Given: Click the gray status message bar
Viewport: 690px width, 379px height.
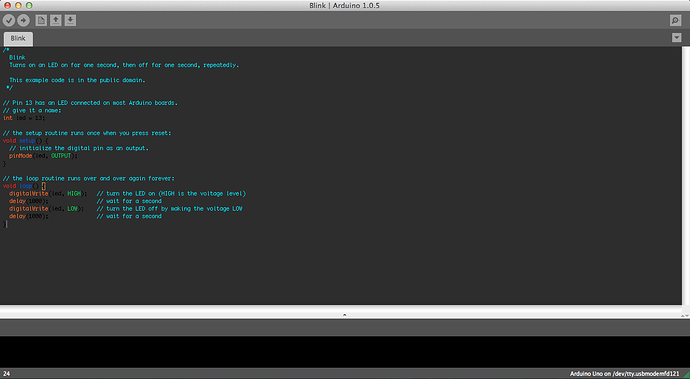Looking at the screenshot, I should tap(345, 328).
